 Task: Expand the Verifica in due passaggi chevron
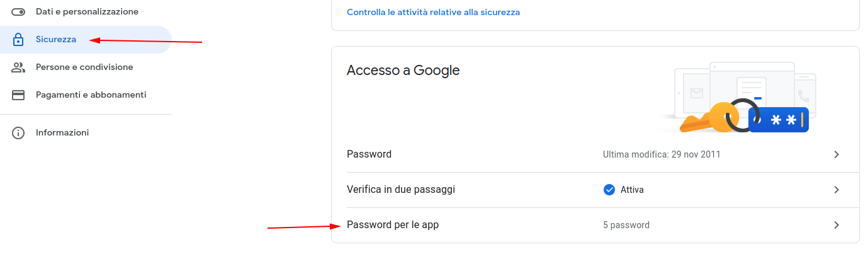tap(837, 190)
